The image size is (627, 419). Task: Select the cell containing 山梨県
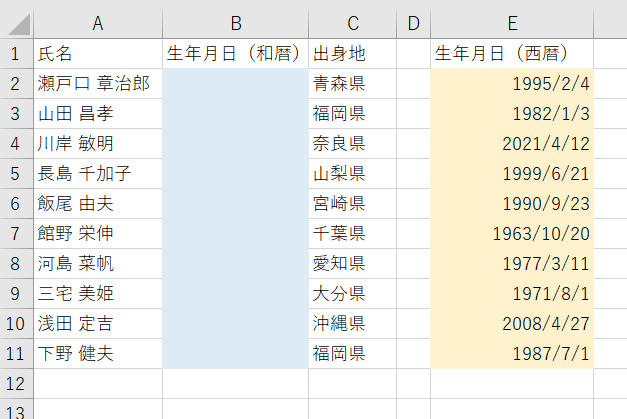[353, 174]
